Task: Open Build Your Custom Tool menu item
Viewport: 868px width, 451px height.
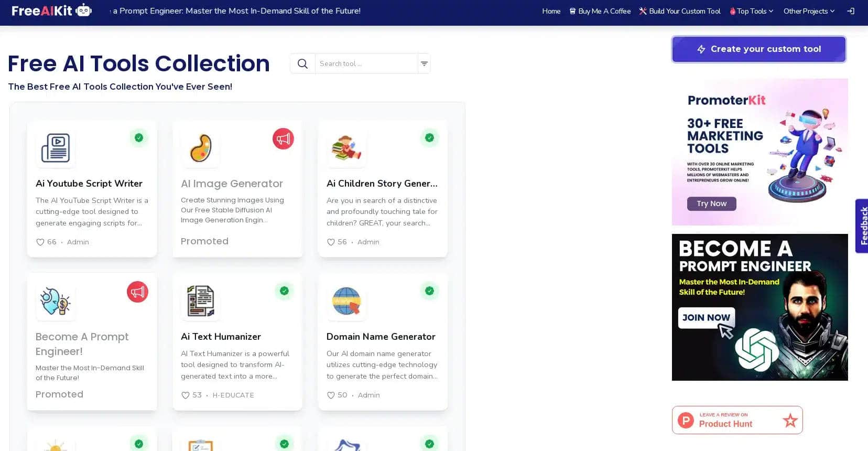Action: (680, 11)
